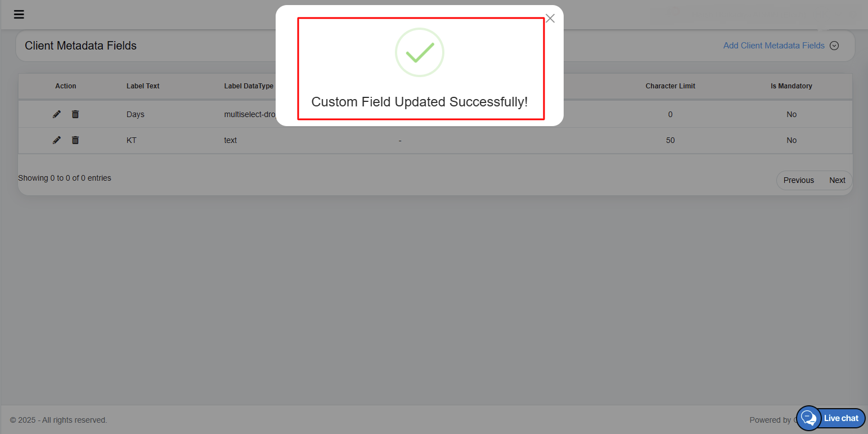Viewport: 868px width, 434px height.
Task: Select the KT label text cell
Action: 132,140
